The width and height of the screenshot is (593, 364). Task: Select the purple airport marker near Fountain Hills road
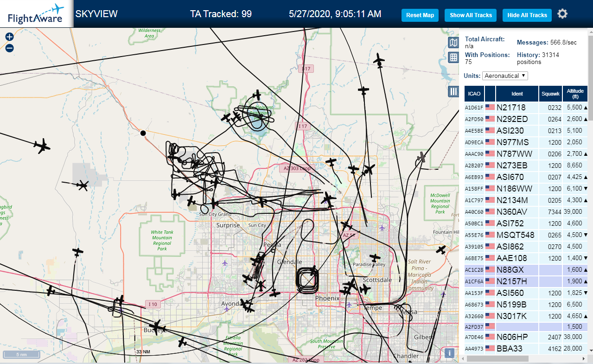point(382,228)
